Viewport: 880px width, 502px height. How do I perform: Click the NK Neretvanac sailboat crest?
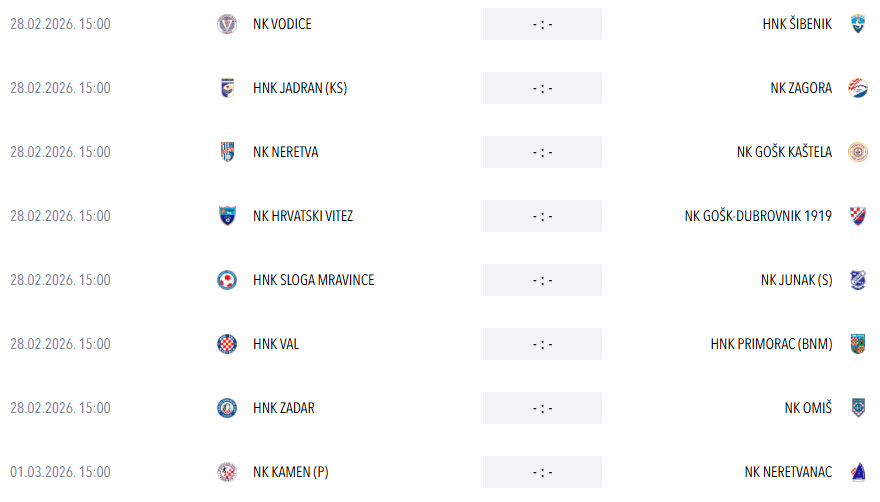[x=857, y=472]
